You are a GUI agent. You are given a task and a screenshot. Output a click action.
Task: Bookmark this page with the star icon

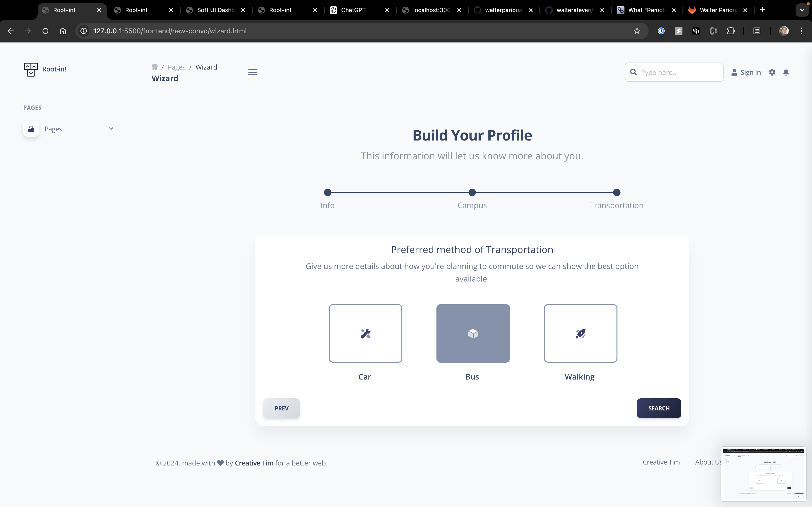[x=637, y=31]
